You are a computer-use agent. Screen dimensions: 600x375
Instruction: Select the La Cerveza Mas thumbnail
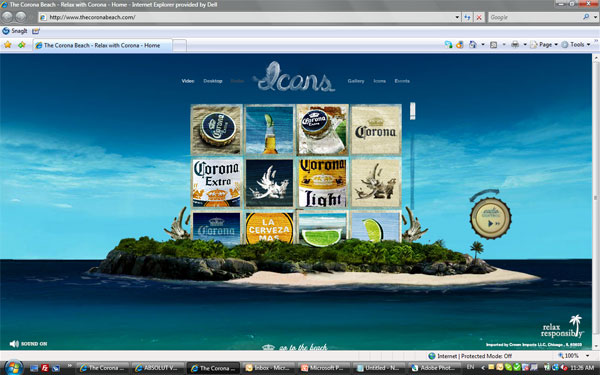[x=269, y=227]
